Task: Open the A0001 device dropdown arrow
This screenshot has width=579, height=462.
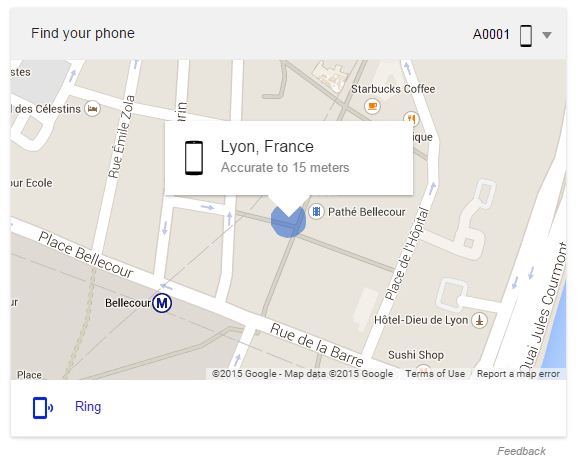Action: [x=547, y=35]
